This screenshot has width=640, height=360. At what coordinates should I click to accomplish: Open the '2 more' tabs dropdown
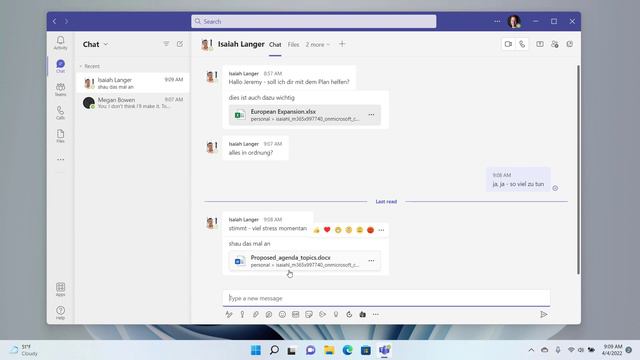[x=318, y=44]
